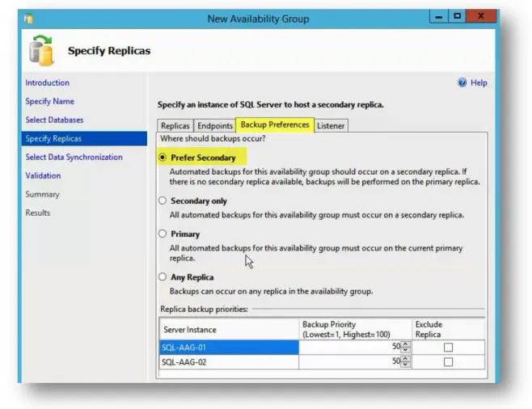Switch to the Replicas tab
This screenshot has width=532, height=409.
click(175, 126)
